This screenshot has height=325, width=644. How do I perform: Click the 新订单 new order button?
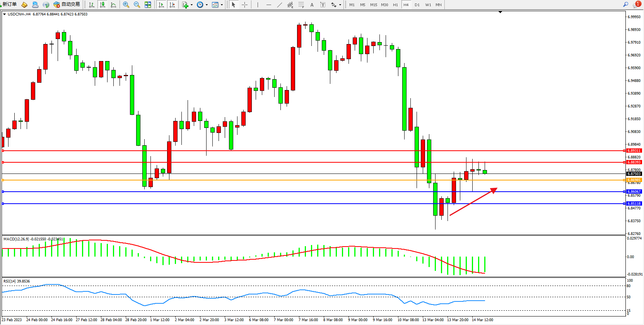pos(9,4)
